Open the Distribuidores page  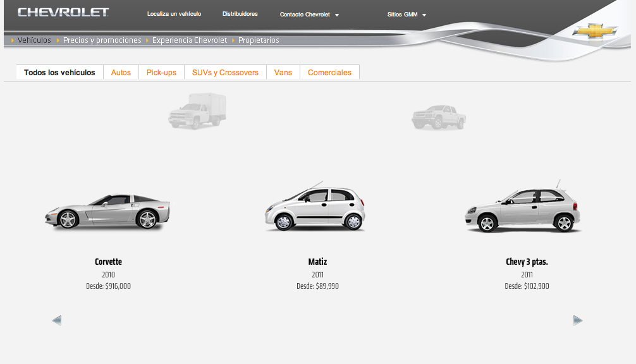click(240, 14)
